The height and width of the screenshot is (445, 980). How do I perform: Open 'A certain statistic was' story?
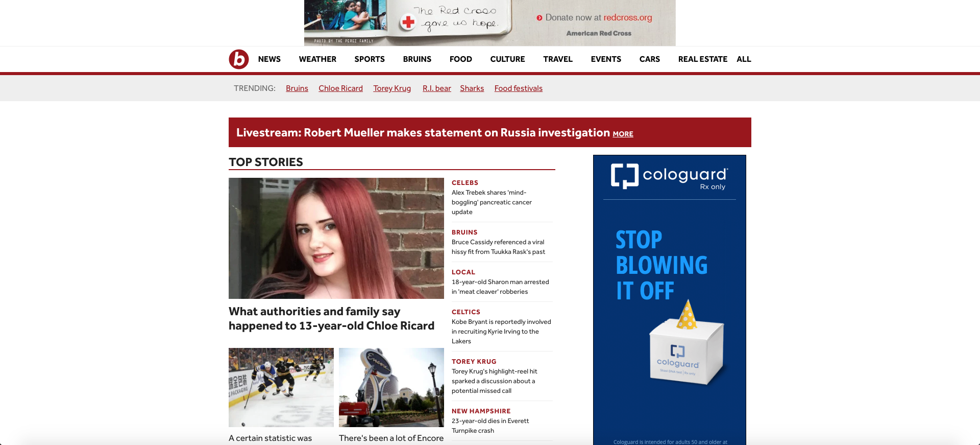pos(271,438)
